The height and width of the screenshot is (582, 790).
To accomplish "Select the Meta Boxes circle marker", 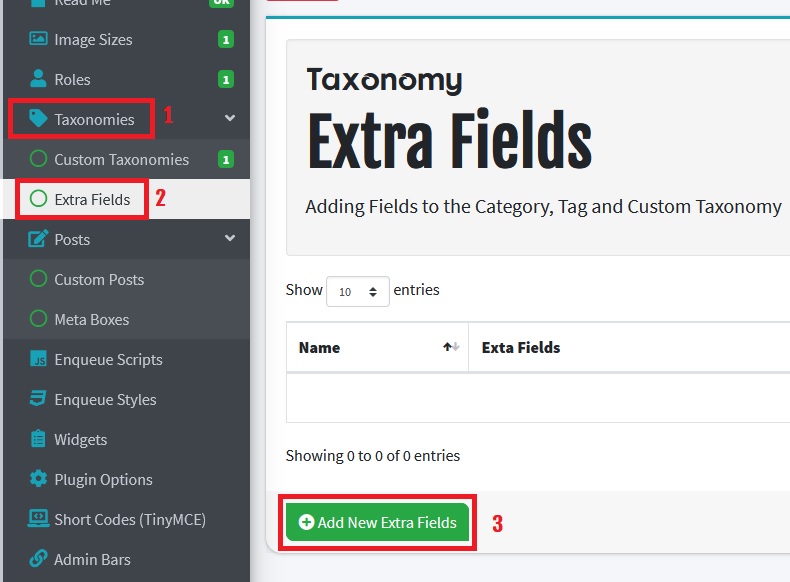I will pos(38,319).
